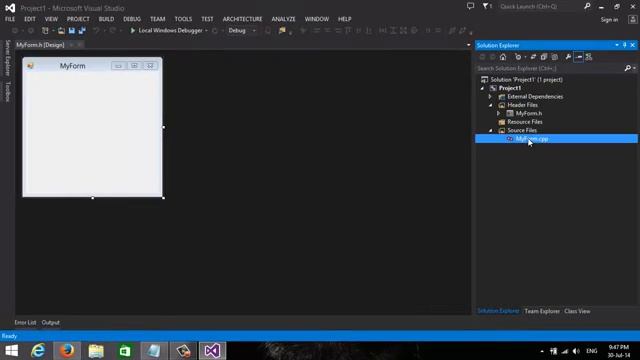The width and height of the screenshot is (640, 360).
Task: Open Solution Explorer window position dropdown
Action: coord(617,45)
